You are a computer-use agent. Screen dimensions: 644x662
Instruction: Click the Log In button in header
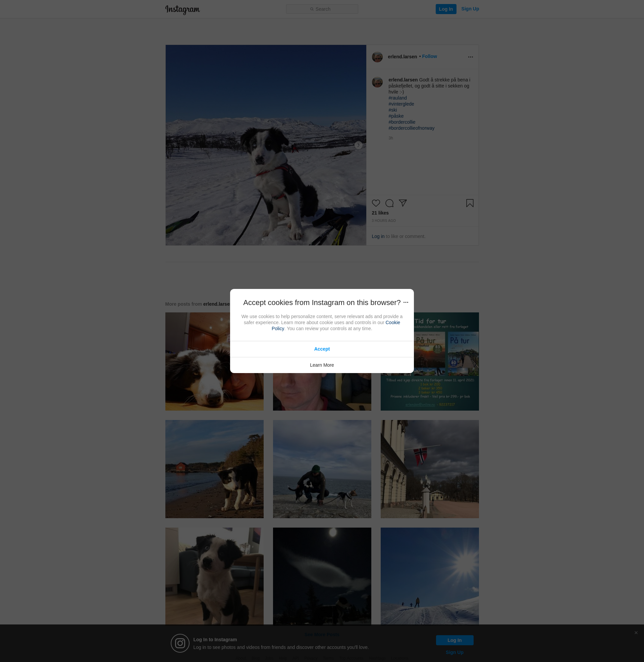(446, 9)
